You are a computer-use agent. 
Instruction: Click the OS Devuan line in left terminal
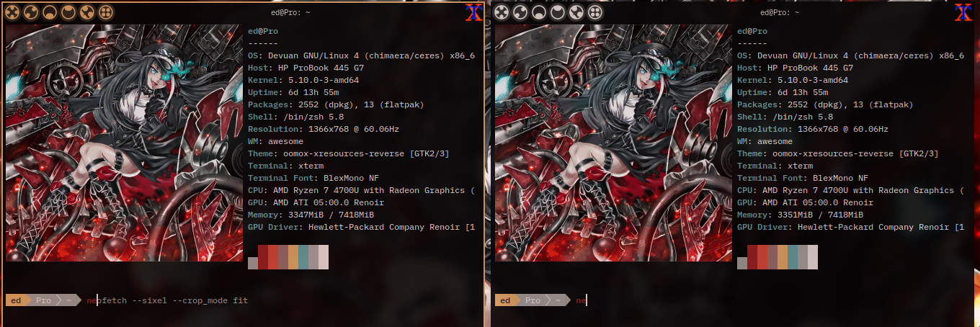(361, 55)
